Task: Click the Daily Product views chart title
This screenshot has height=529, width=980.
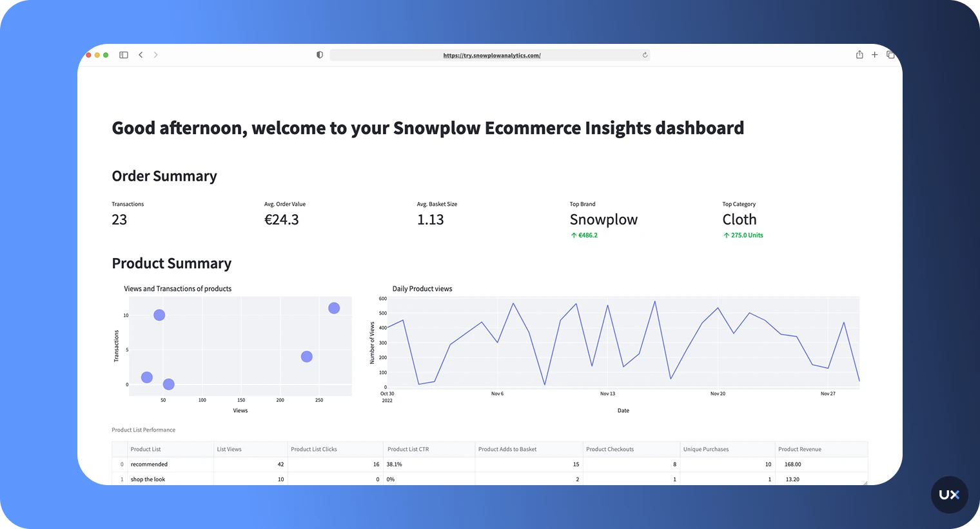Action: tap(422, 289)
